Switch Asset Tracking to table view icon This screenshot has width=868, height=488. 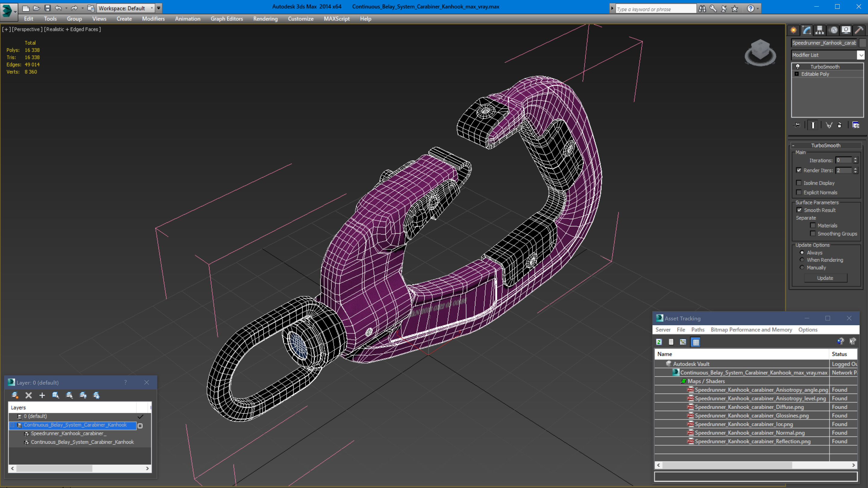pyautogui.click(x=696, y=342)
